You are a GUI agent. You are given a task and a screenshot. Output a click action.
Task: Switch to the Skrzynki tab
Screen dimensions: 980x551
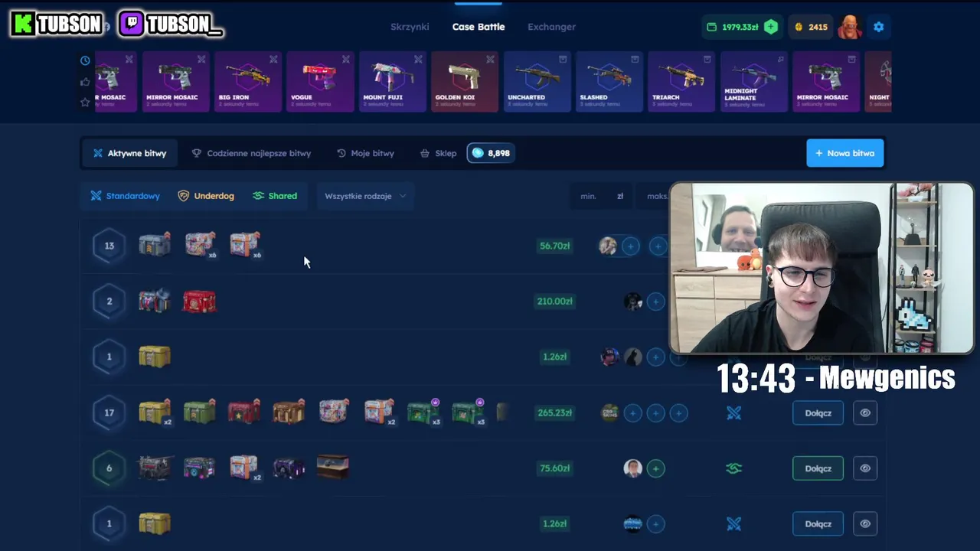(410, 27)
